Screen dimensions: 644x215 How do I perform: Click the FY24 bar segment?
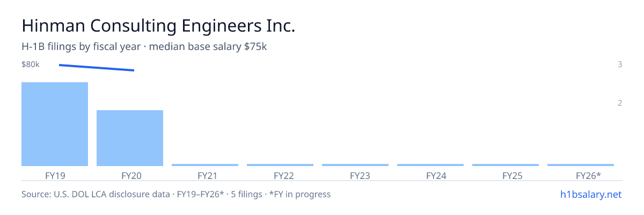430,165
